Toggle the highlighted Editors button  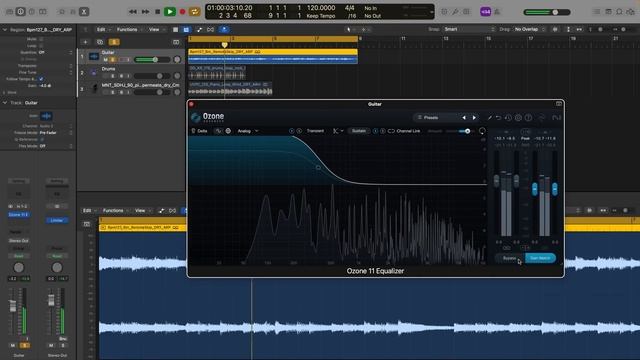pyautogui.click(x=84, y=12)
